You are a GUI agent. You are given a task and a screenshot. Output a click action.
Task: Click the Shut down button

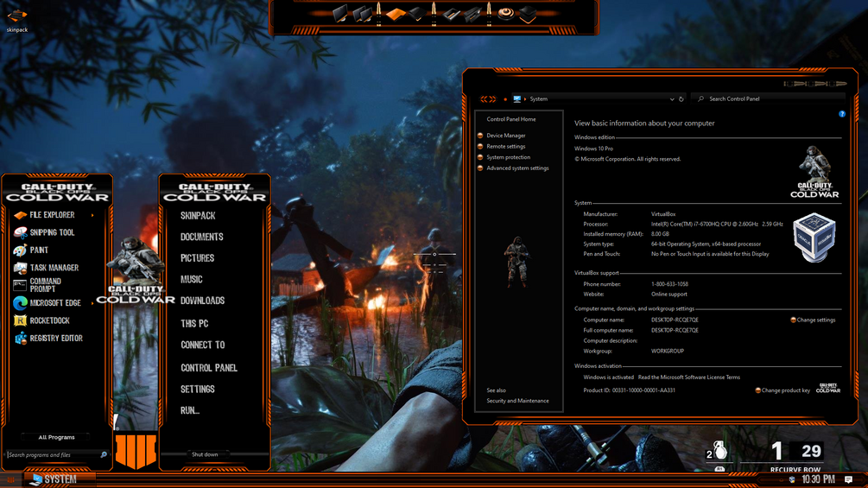pos(205,454)
